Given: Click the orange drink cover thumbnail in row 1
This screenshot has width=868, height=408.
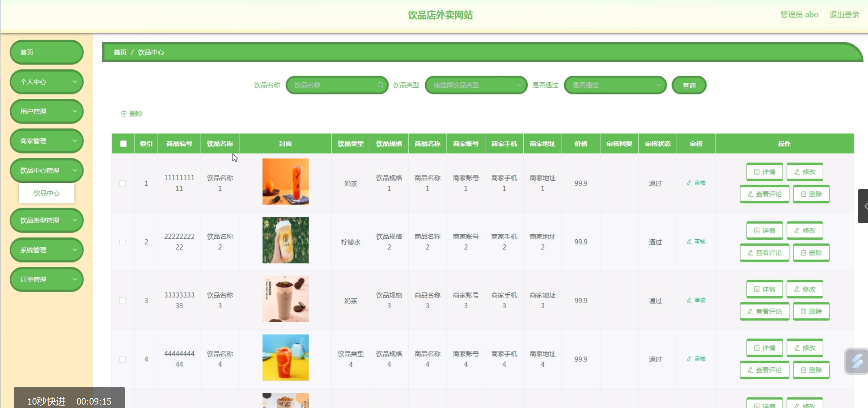Looking at the screenshot, I should pyautogui.click(x=285, y=182).
